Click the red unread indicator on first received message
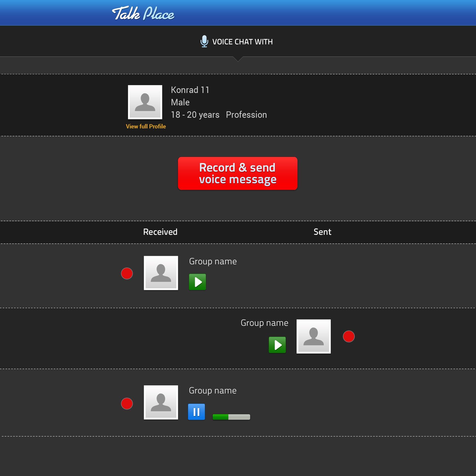Image resolution: width=476 pixels, height=476 pixels. 127,273
